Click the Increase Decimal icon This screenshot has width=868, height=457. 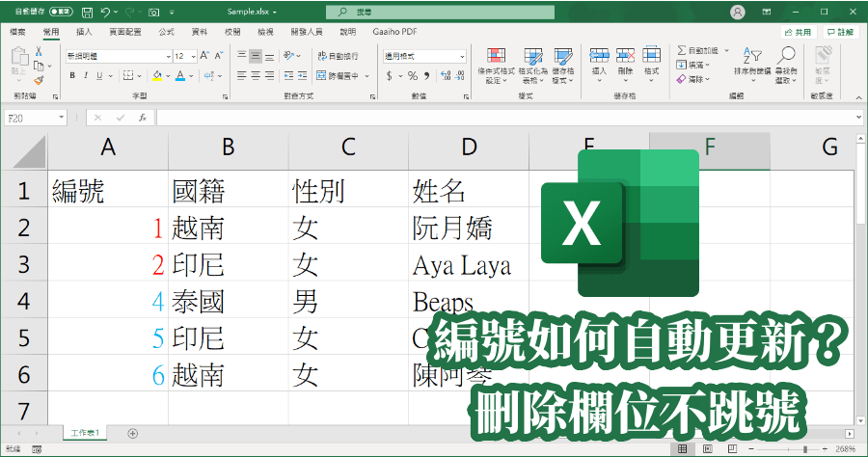coord(446,75)
